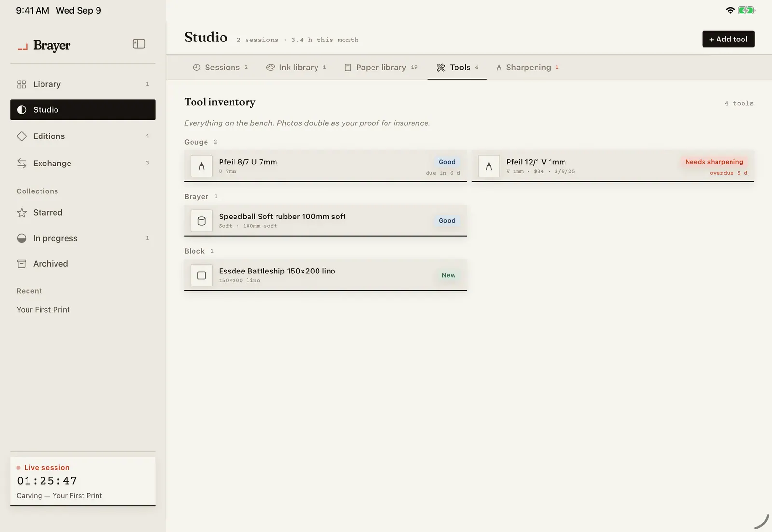Click the Brayer logo mark
The image size is (772, 532).
(x=23, y=47)
